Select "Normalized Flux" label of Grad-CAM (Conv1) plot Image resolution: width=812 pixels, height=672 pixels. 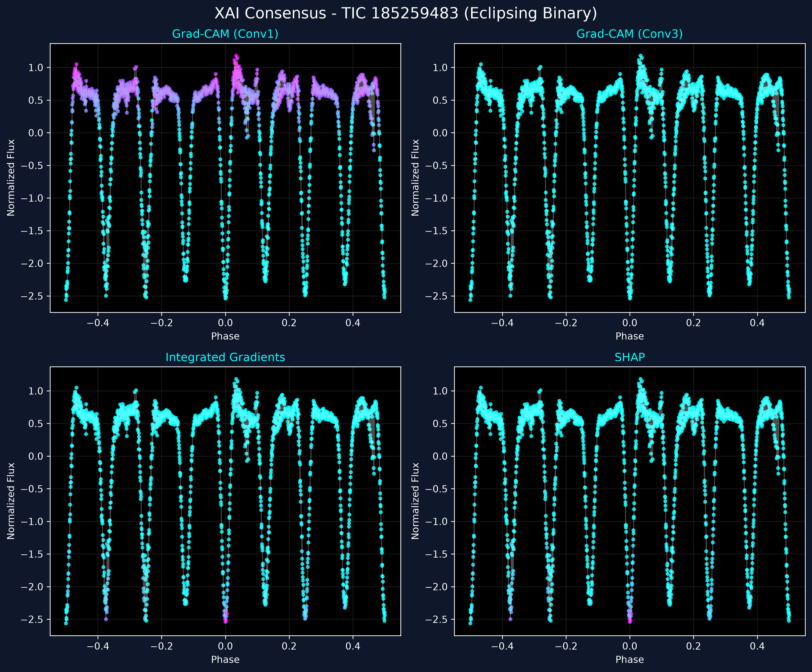tap(11, 178)
